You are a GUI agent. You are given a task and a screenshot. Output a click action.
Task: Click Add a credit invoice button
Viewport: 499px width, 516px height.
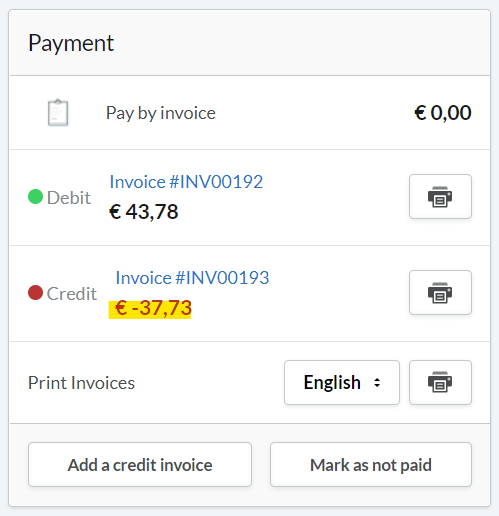pyautogui.click(x=140, y=465)
